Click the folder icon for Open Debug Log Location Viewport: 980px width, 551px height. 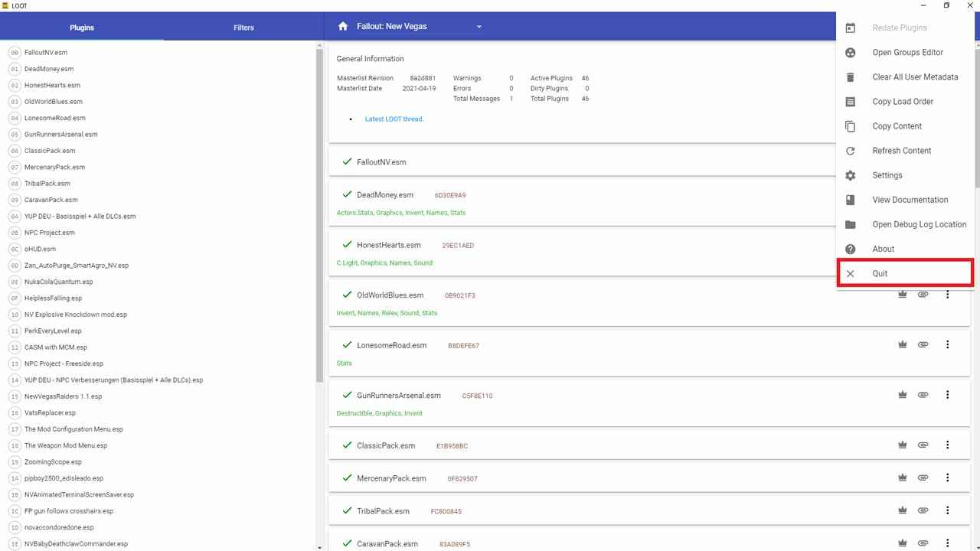[850, 224]
